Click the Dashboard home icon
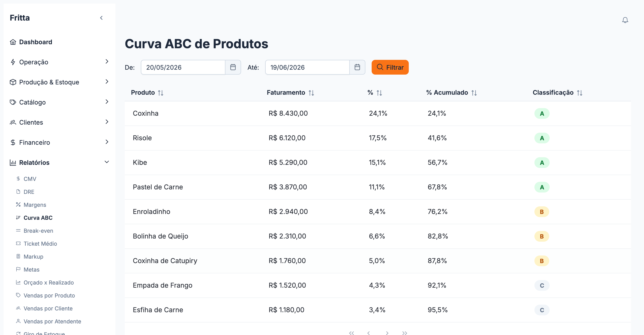Image resolution: width=644 pixels, height=335 pixels. 13,42
